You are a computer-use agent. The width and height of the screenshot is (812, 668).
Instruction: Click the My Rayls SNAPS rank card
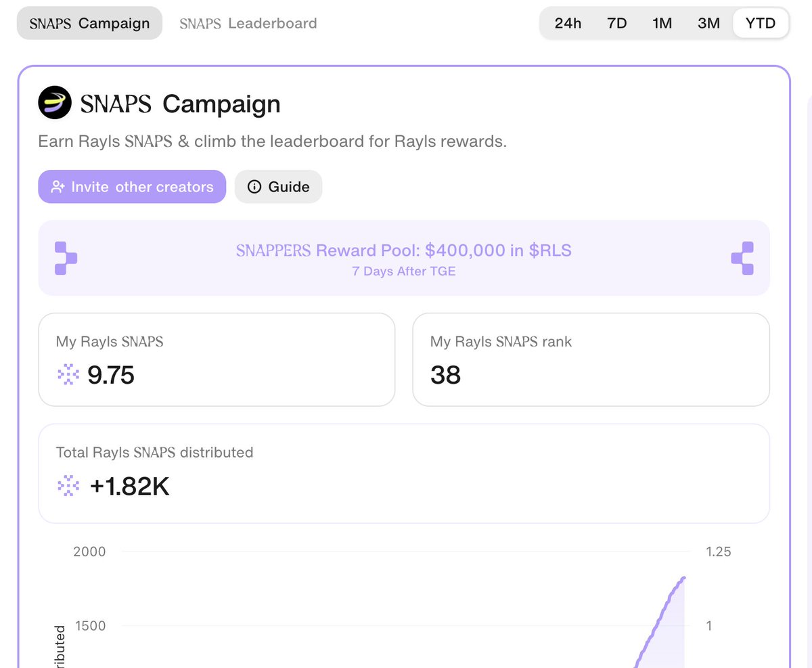click(x=591, y=359)
